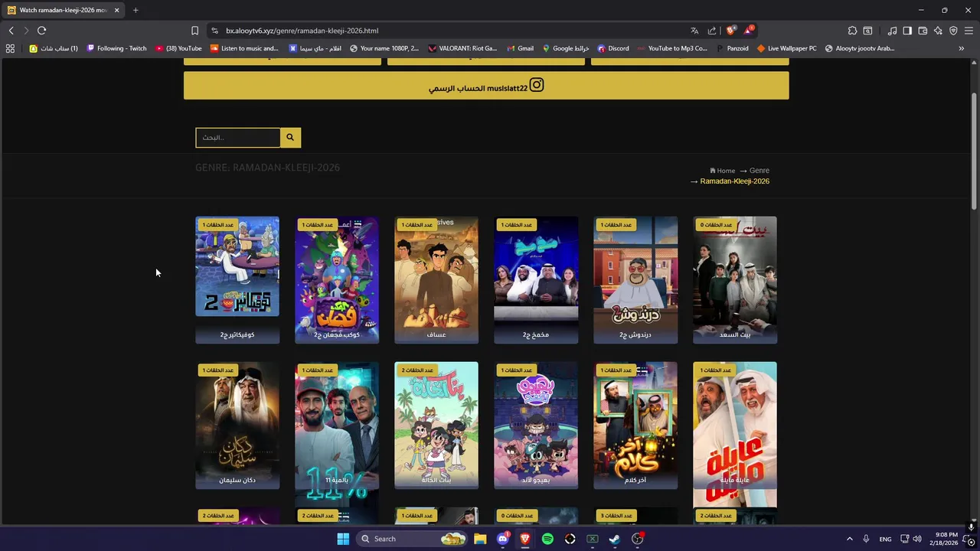
Task: Open the Your name 1080P bookmark
Action: [384, 48]
